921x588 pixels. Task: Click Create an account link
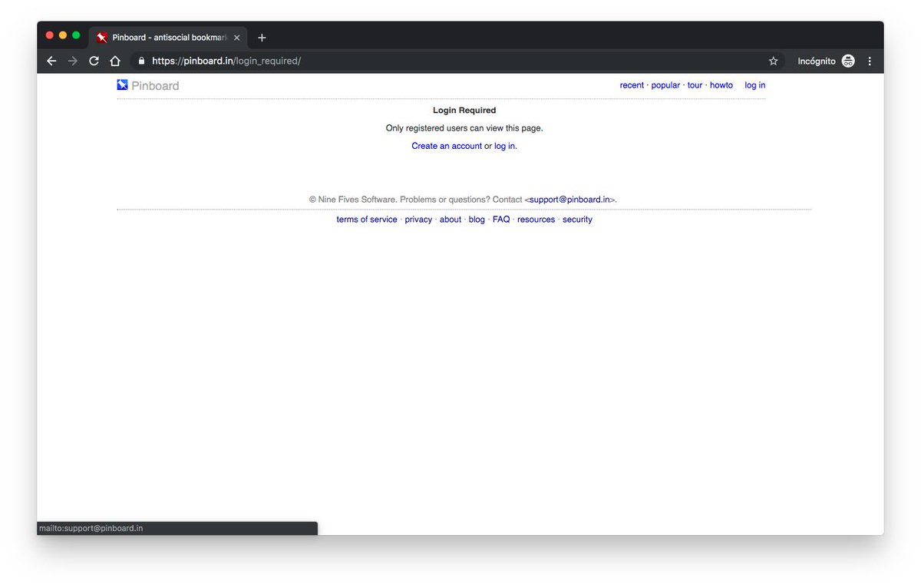(447, 146)
